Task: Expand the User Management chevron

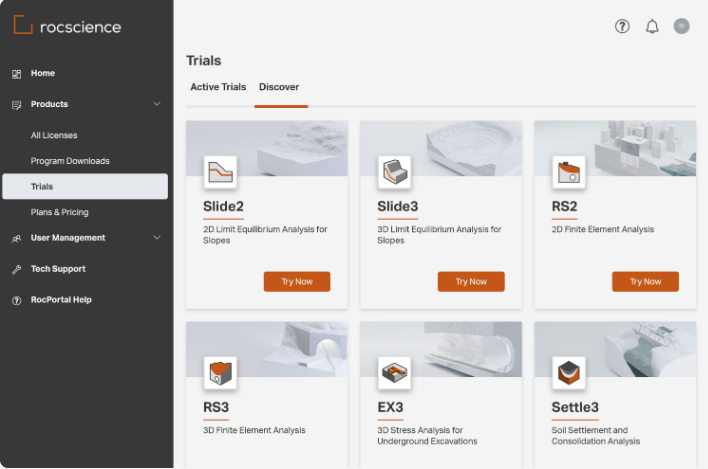Action: click(157, 238)
